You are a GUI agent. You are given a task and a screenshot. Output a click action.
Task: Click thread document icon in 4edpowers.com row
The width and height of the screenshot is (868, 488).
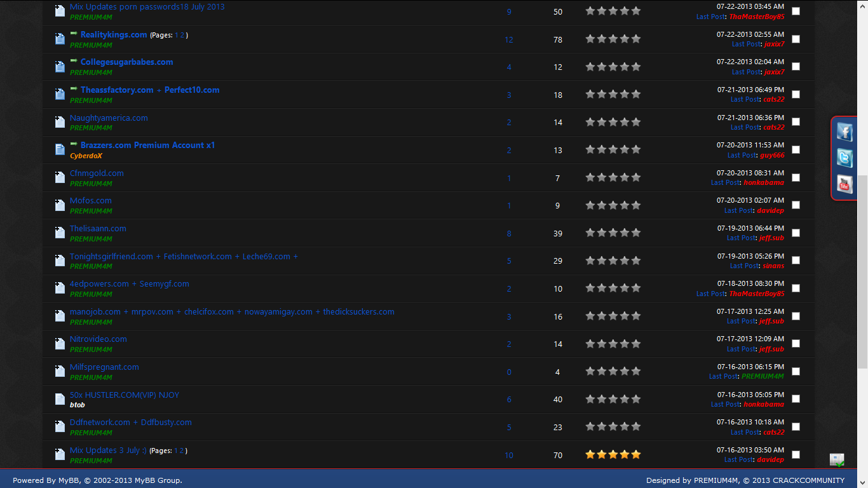click(60, 288)
